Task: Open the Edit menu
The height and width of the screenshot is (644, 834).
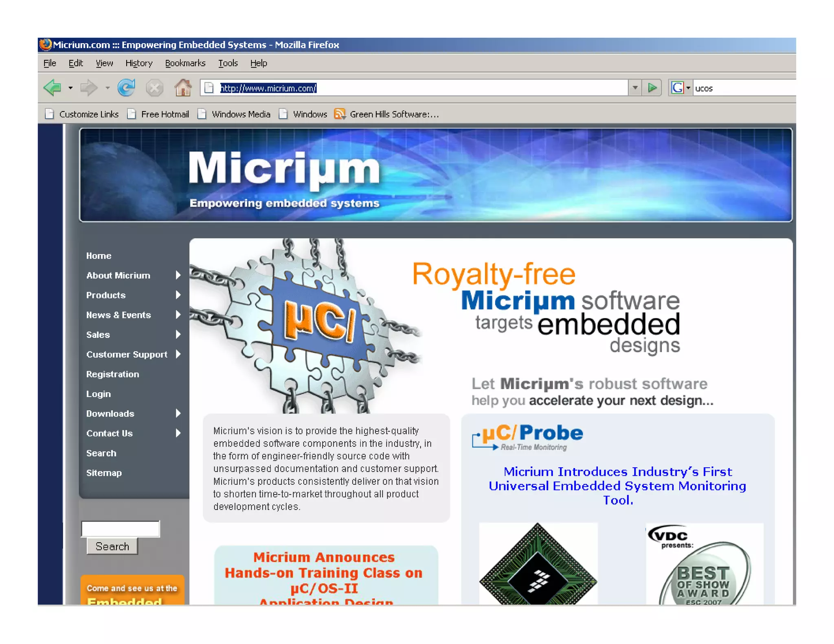Action: (76, 63)
